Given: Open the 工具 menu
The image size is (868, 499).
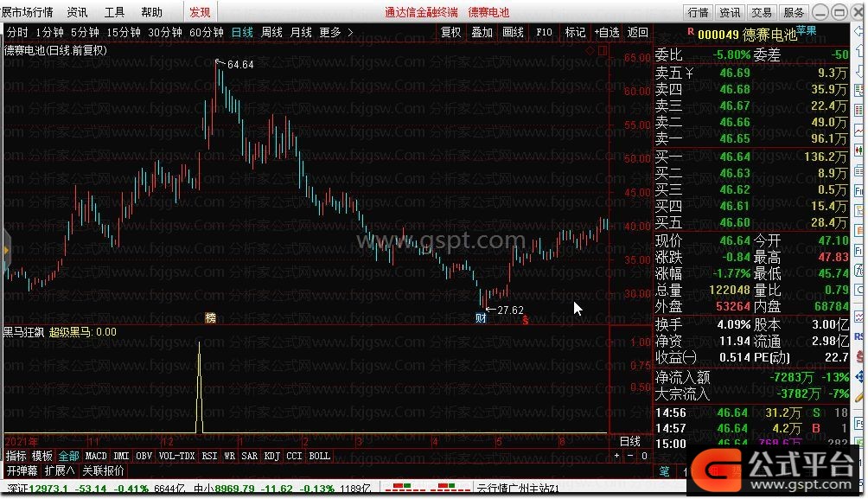Looking at the screenshot, I should click(x=115, y=12).
